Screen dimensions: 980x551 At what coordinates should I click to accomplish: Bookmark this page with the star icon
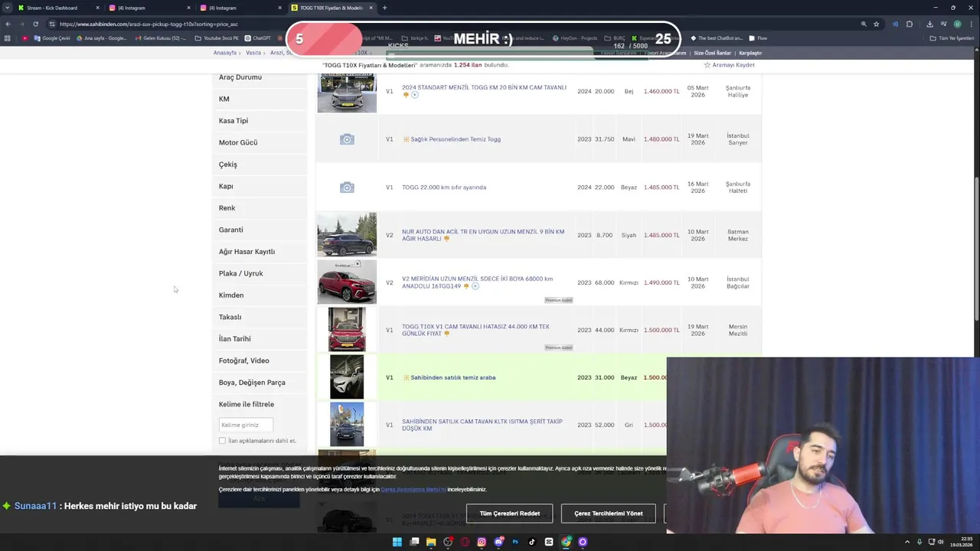(x=877, y=24)
